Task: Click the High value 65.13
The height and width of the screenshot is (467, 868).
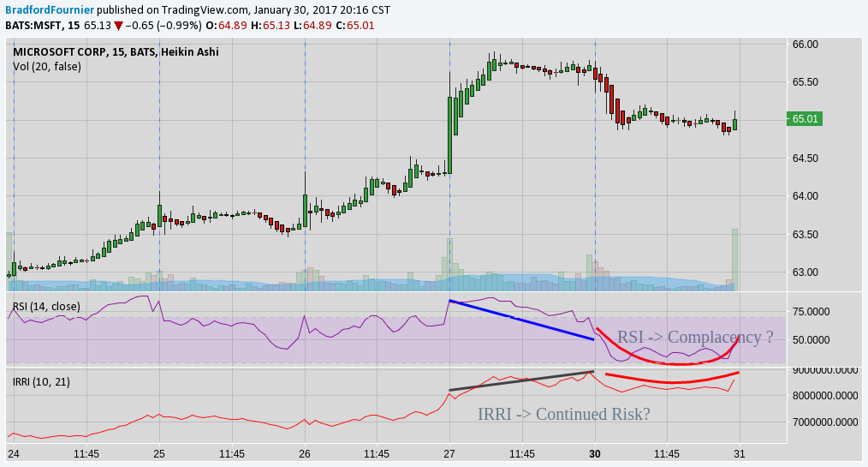Action: [276, 26]
